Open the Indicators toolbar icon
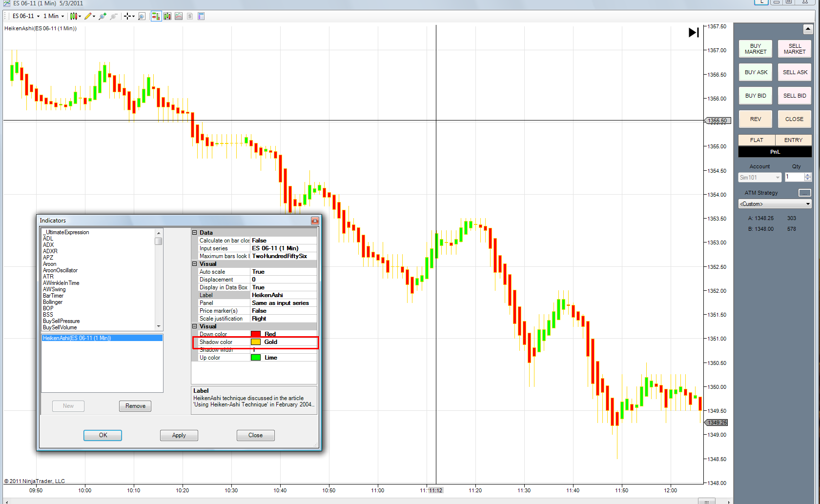820x504 pixels. coord(167,16)
